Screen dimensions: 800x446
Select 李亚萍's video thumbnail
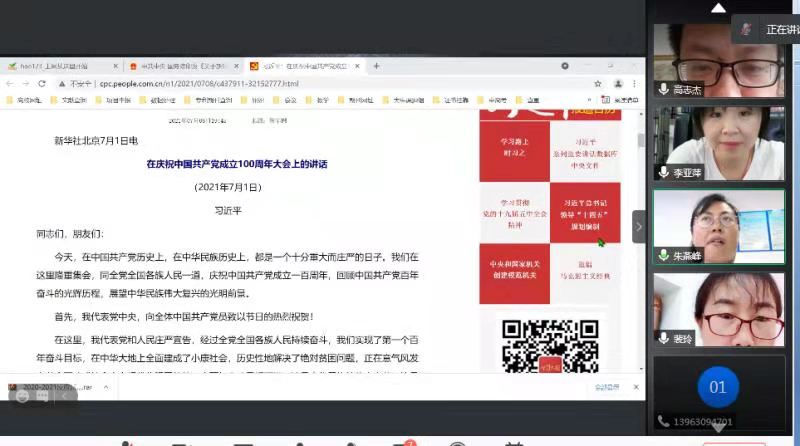click(719, 143)
